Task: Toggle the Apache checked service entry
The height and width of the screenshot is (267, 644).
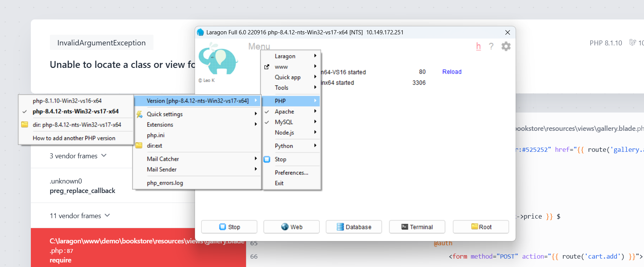Action: point(291,111)
